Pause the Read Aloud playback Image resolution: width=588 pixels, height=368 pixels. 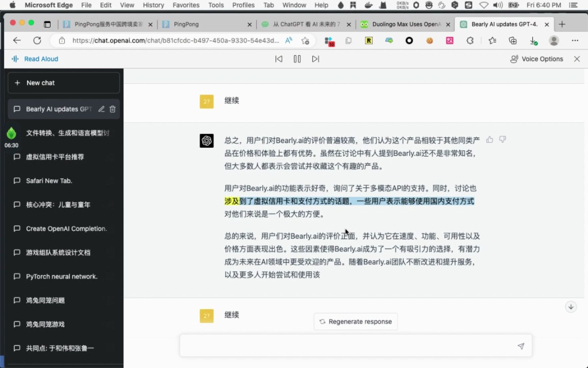tap(297, 59)
